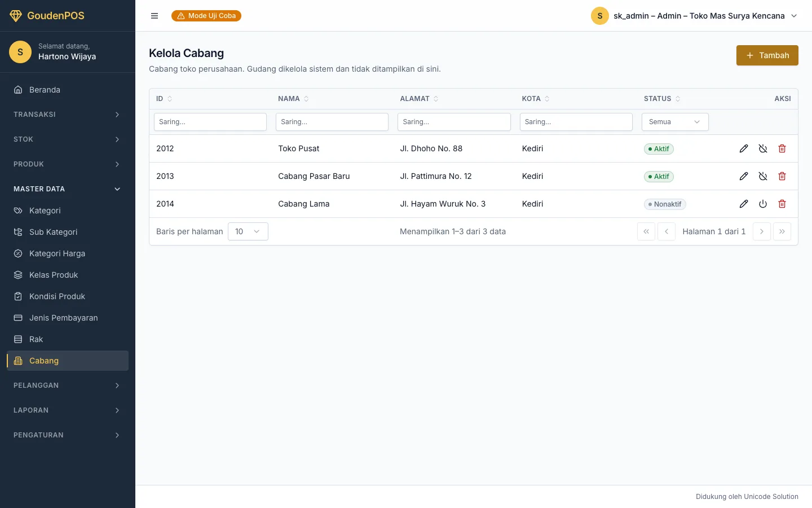Deactivate the Toko Pusat branch
Image resolution: width=812 pixels, height=508 pixels.
coord(763,148)
